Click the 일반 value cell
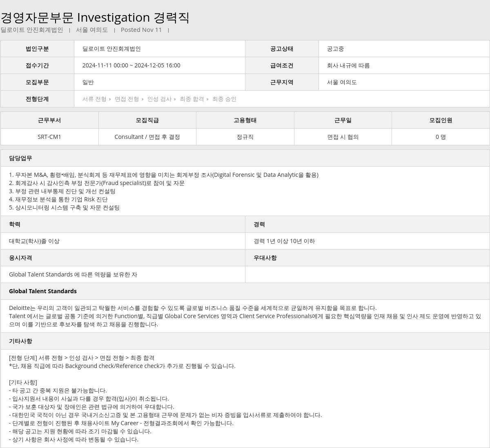This screenshot has height=448, width=490. pyautogui.click(x=160, y=82)
